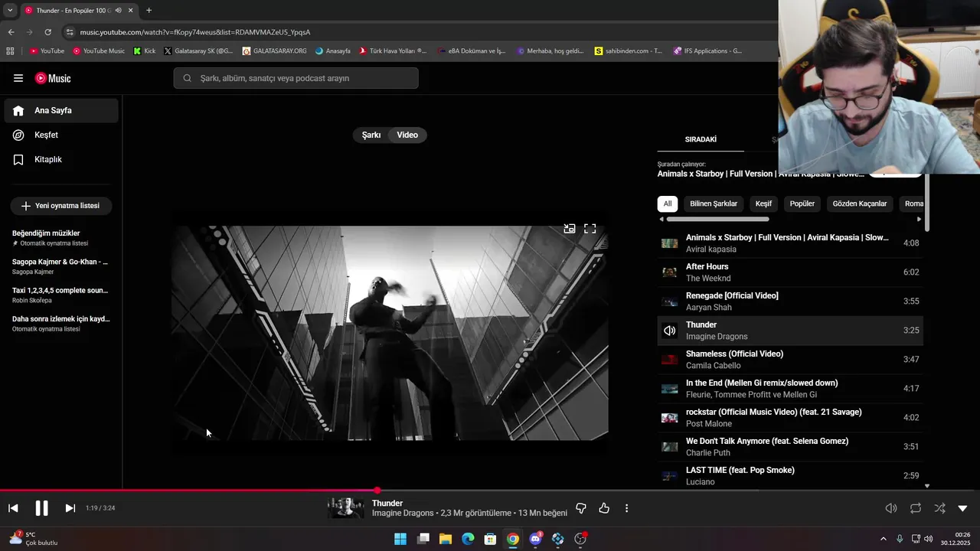980x551 pixels.
Task: Dislike the song Thunder
Action: [581, 508]
